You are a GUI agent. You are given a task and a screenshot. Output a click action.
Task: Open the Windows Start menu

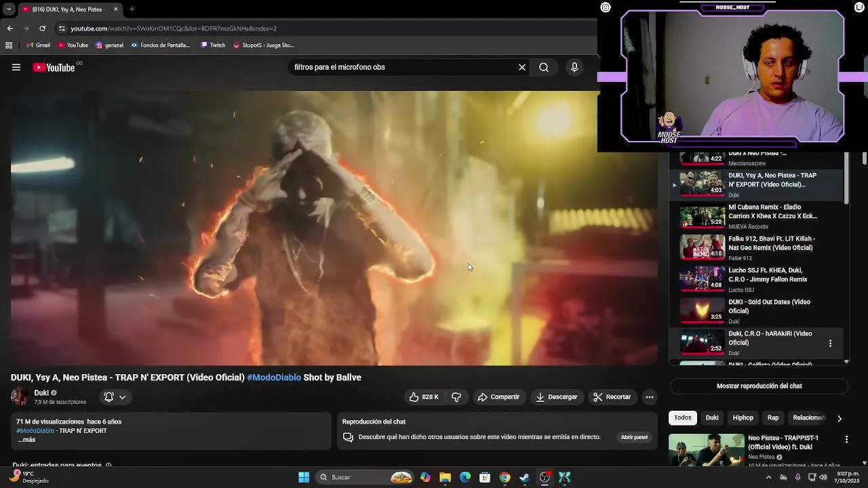click(x=304, y=477)
